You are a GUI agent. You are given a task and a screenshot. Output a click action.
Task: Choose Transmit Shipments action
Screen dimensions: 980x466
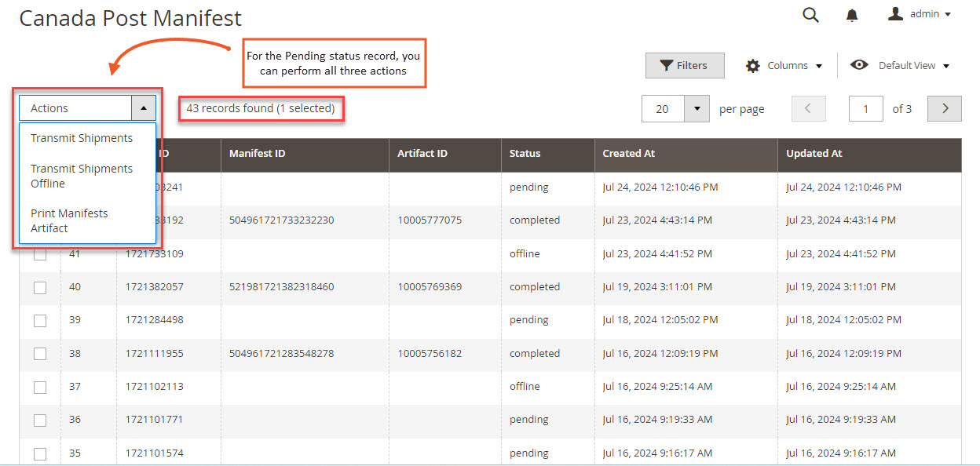point(82,138)
